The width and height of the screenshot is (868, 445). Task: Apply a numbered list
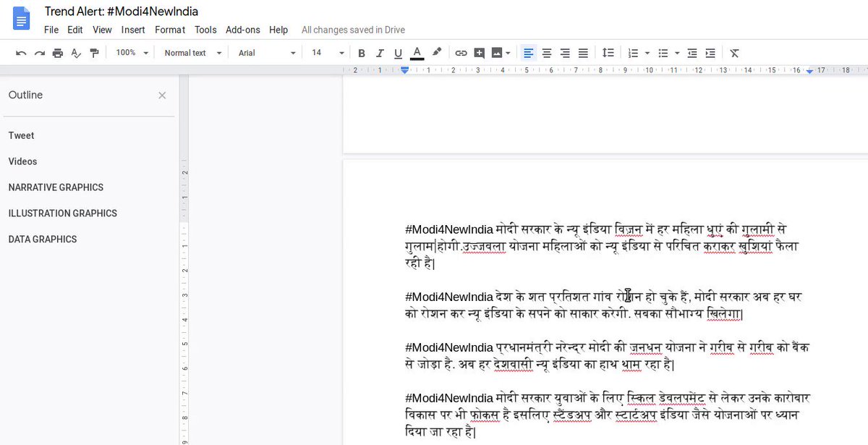click(633, 53)
